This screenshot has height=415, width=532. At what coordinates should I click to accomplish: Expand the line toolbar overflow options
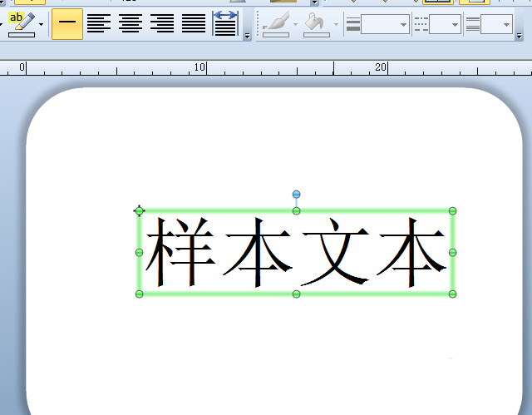click(519, 36)
